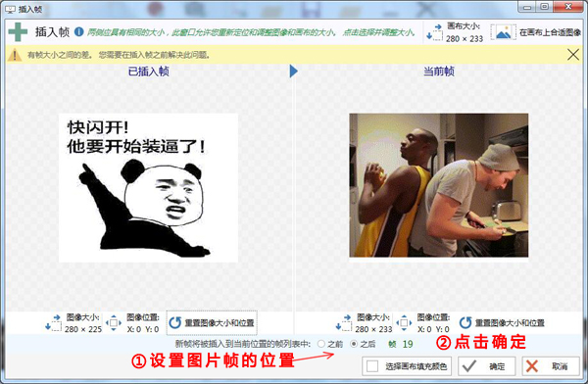The width and height of the screenshot is (588, 384).
Task: Click 在画布上合适图像 picture icon
Action: (x=504, y=32)
